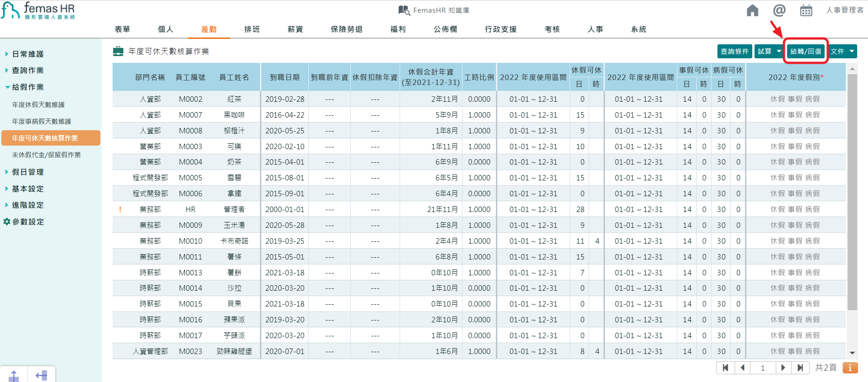Image resolution: width=868 pixels, height=382 pixels.
Task: Open the 表單 top menu
Action: pyautogui.click(x=123, y=29)
